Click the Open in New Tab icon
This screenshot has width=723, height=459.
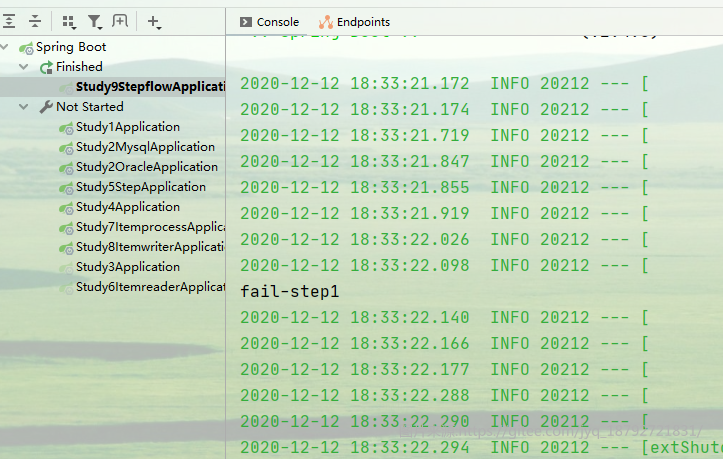tap(120, 21)
